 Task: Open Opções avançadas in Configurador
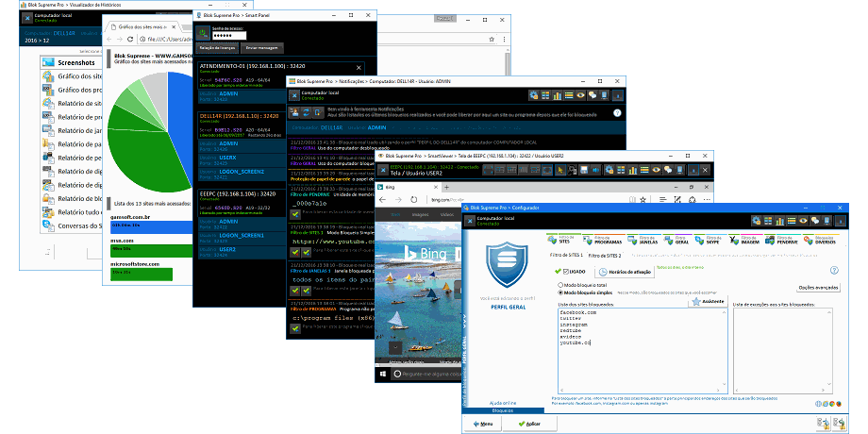[x=819, y=288]
